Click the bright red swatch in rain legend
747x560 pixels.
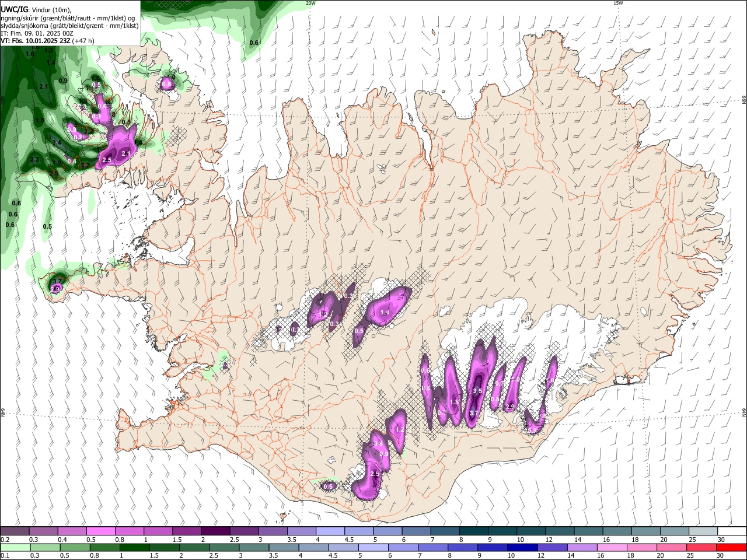point(731,548)
